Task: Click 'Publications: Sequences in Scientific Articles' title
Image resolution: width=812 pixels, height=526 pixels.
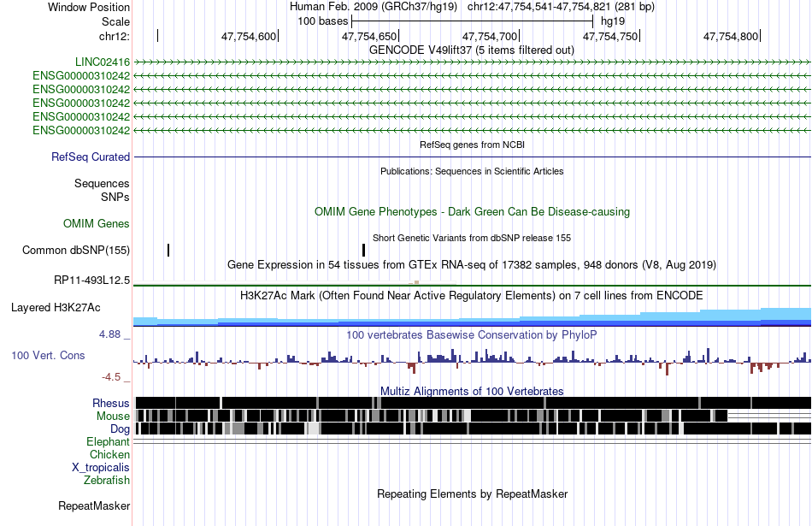Action: [x=472, y=171]
